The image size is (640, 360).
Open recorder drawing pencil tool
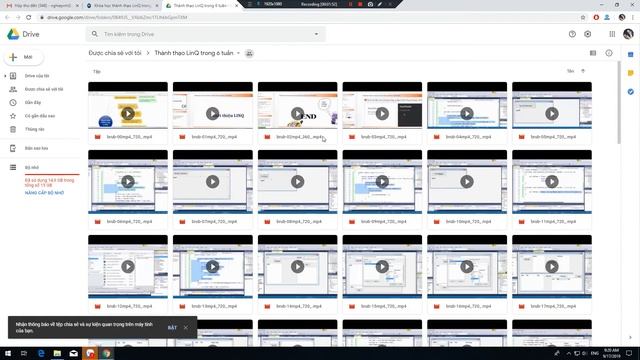(380, 4)
